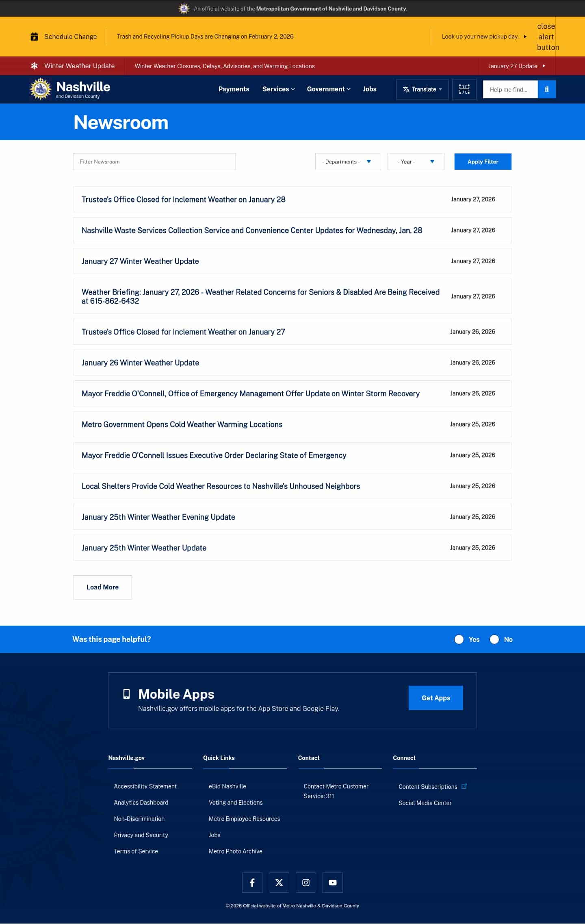The height and width of the screenshot is (924, 585).
Task: Click the calendar icon beside Schedule Change
Action: coord(35,37)
